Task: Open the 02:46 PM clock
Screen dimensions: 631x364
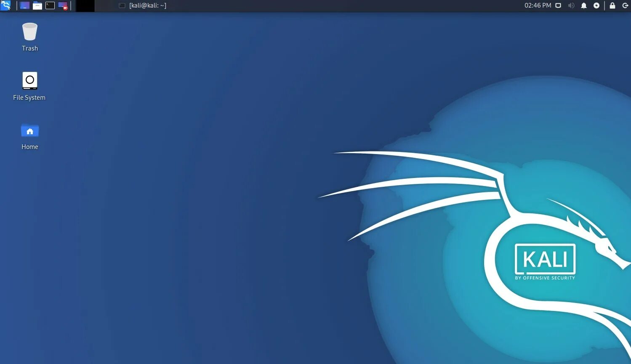Action: pos(538,5)
